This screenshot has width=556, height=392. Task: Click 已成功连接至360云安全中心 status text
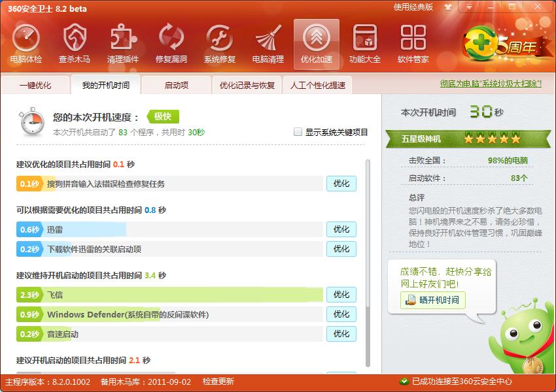pyautogui.click(x=462, y=382)
